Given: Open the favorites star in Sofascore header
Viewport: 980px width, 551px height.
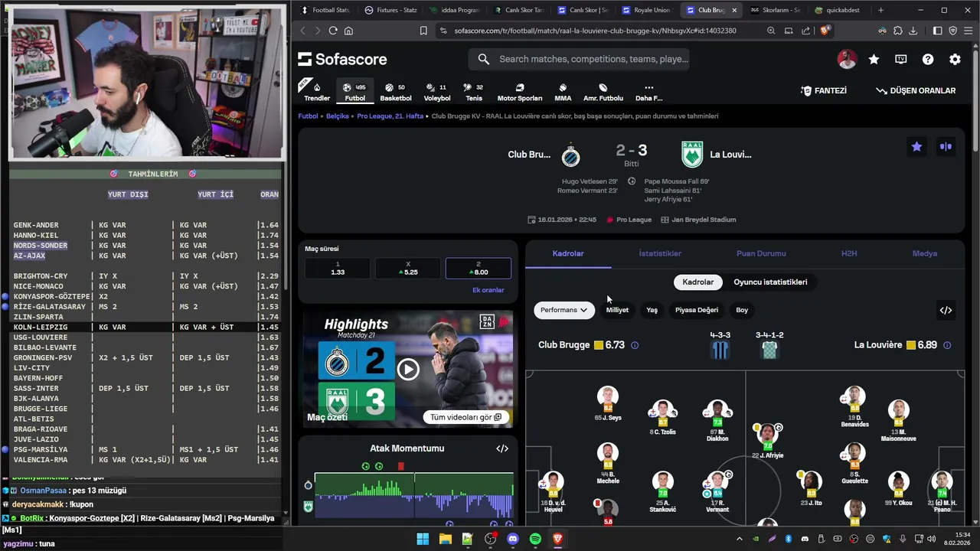Looking at the screenshot, I should click(874, 59).
